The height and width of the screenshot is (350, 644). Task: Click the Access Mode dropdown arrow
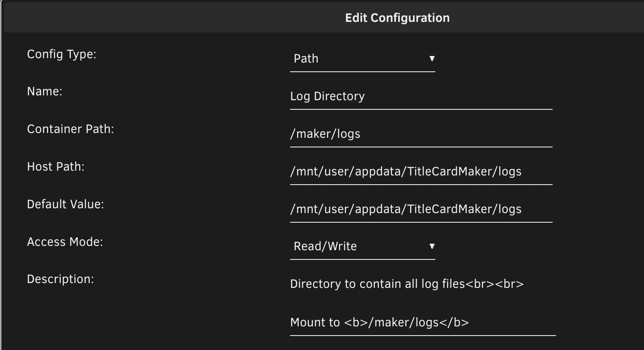(x=432, y=245)
